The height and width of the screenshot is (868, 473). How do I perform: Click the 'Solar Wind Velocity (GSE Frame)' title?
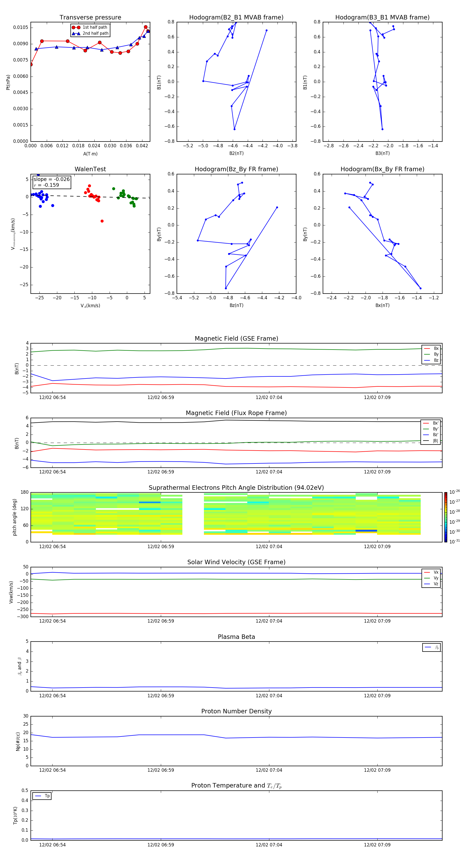point(236,562)
